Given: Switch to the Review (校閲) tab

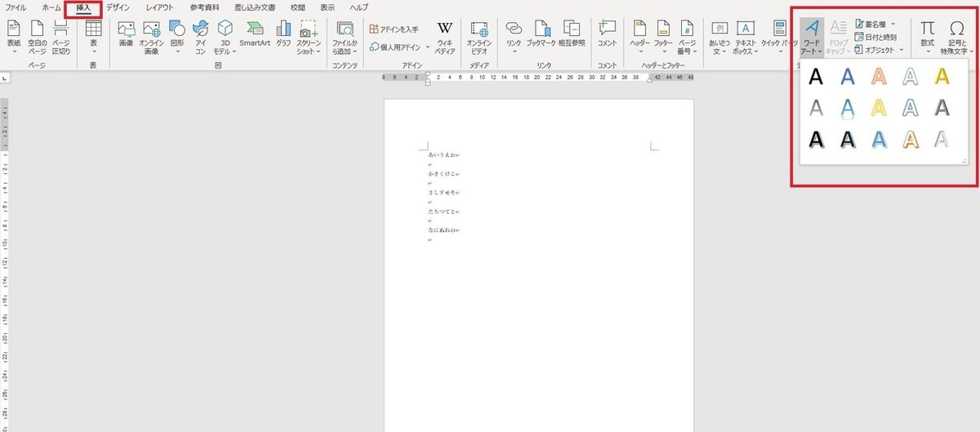Looking at the screenshot, I should pyautogui.click(x=296, y=7).
